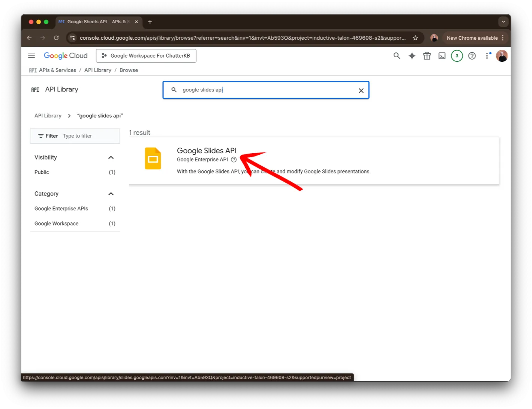Click the Google Slides API description text

[x=274, y=172]
